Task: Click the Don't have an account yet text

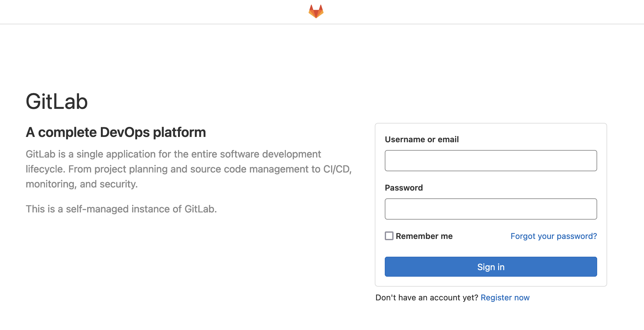Action: [427, 298]
